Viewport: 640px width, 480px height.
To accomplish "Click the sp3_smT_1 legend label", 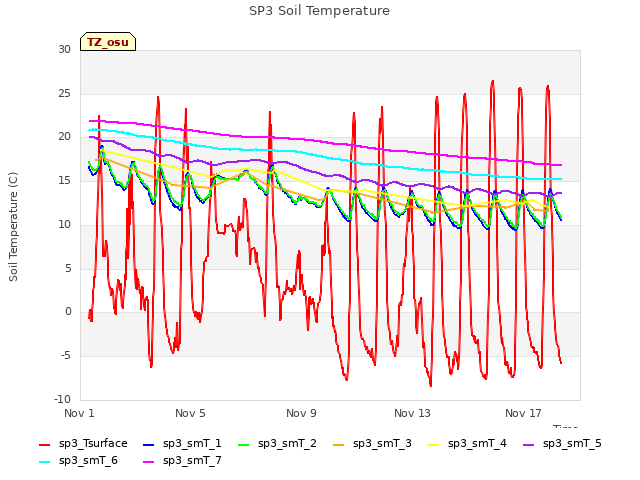I will (192, 443).
